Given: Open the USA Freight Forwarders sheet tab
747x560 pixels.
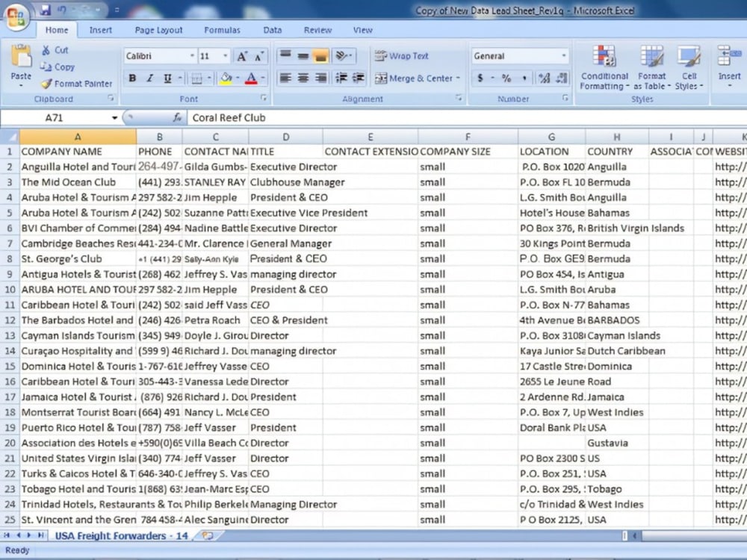Looking at the screenshot, I should (x=122, y=535).
